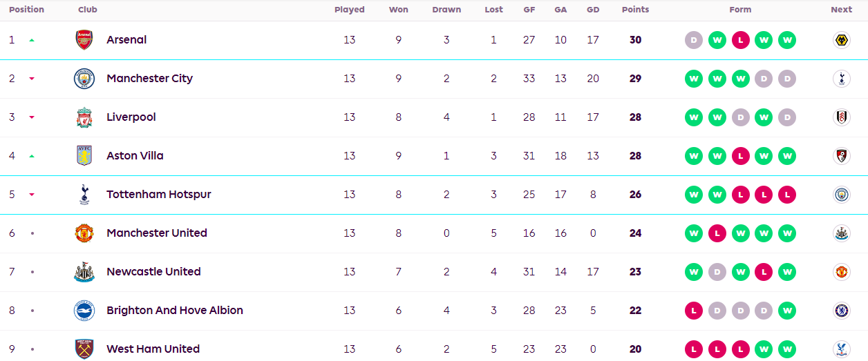Image resolution: width=868 pixels, height=361 pixels.
Task: Expand Tottenham row via red down arrow
Action: (32, 195)
